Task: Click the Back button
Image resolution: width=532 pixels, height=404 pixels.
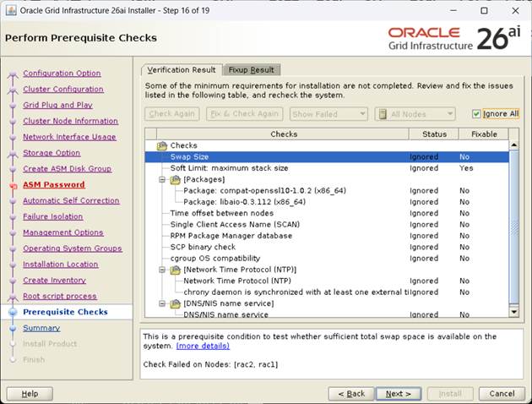Action: tap(351, 394)
